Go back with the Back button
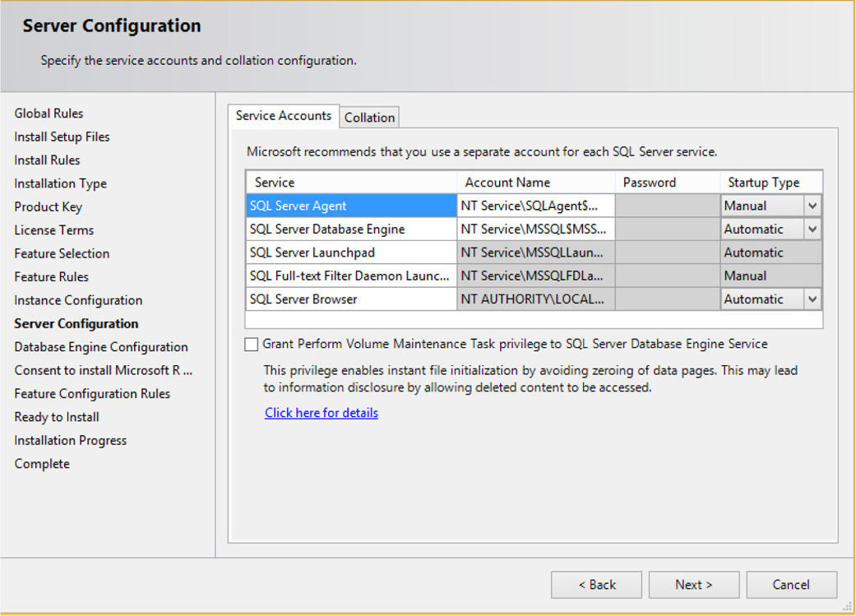Viewport: 856px width, 616px height. coord(597,585)
